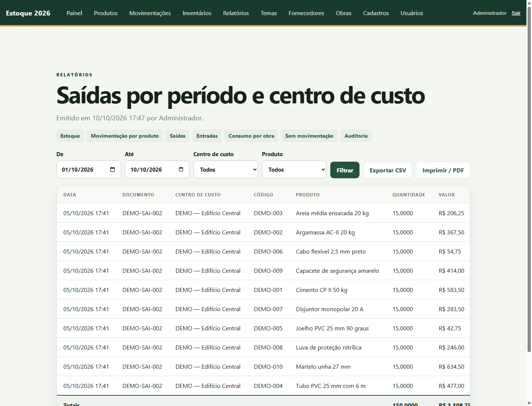Click the Filtrar button
The height and width of the screenshot is (406, 532).
click(x=345, y=170)
